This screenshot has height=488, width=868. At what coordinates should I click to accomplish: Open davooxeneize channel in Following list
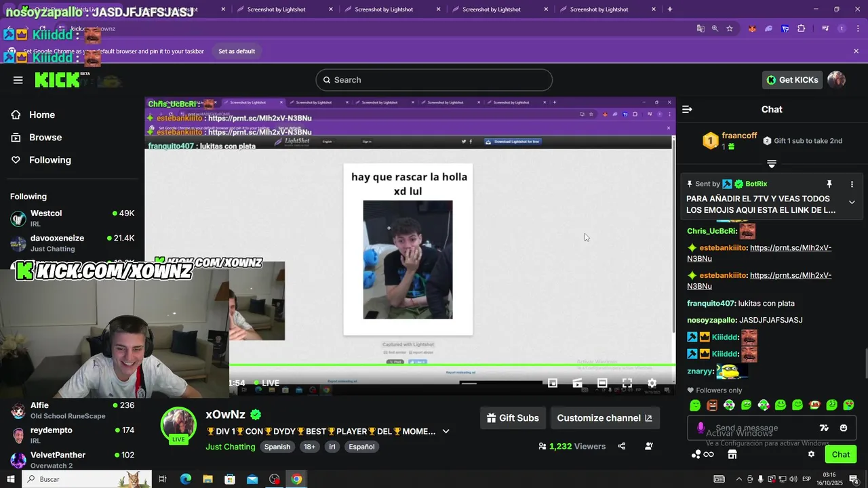[x=72, y=243]
